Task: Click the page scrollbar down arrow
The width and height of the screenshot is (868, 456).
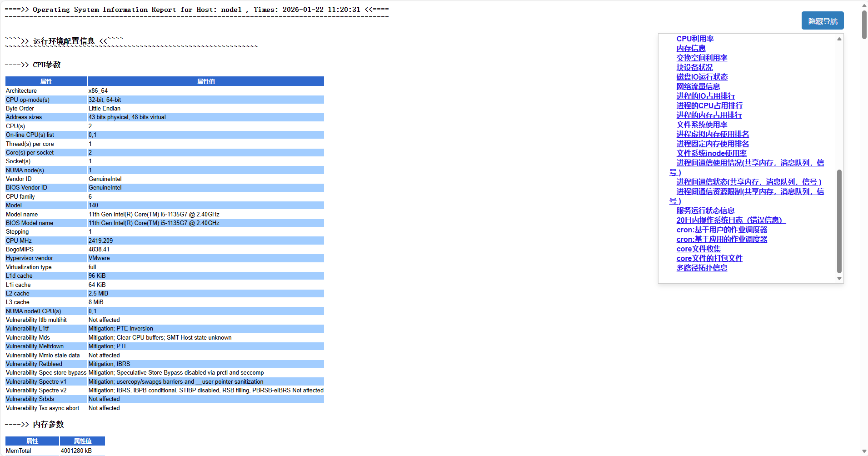Action: click(x=864, y=451)
